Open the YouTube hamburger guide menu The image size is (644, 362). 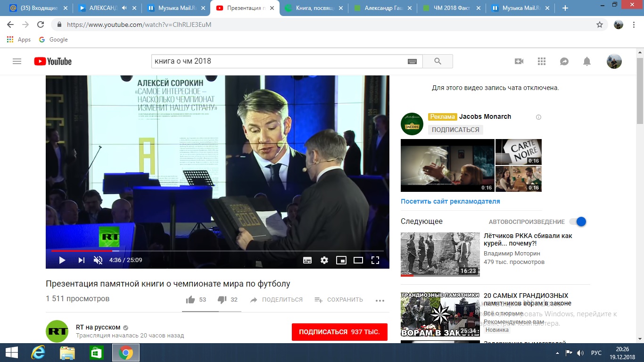click(x=17, y=61)
